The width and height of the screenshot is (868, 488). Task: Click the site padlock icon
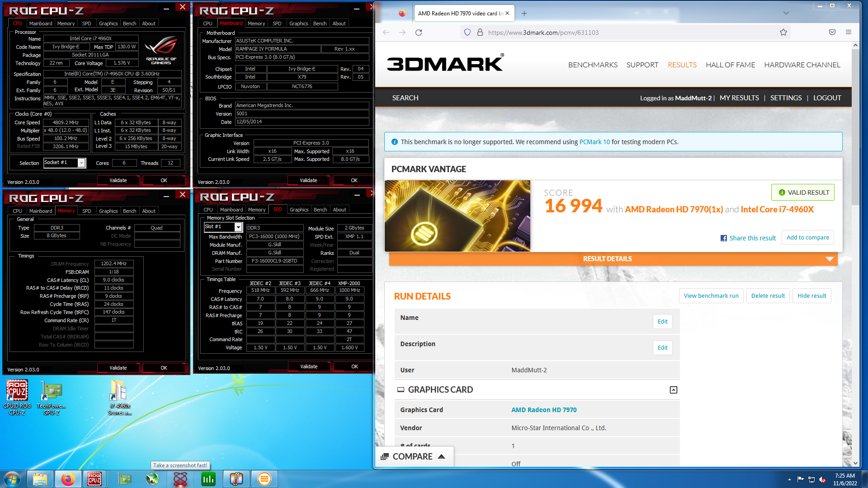(480, 33)
